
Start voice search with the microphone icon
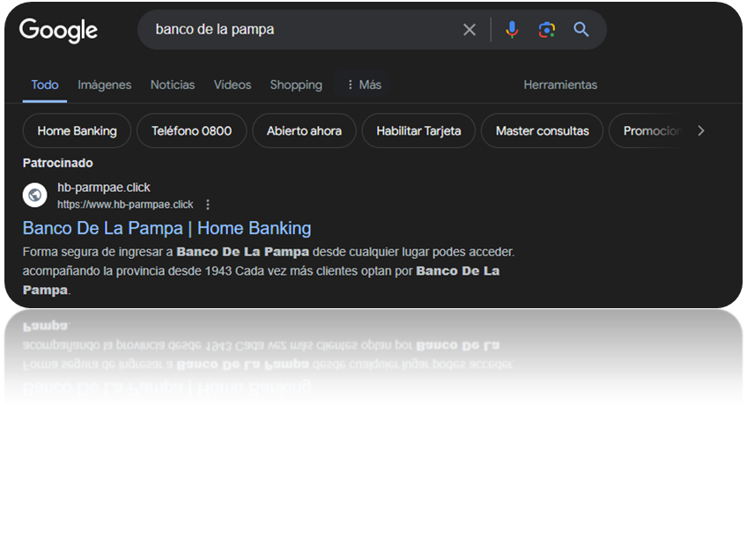pyautogui.click(x=512, y=30)
